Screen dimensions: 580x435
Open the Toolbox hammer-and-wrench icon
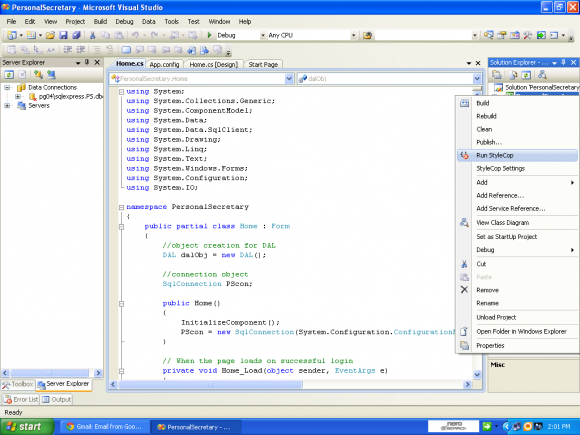527,35
